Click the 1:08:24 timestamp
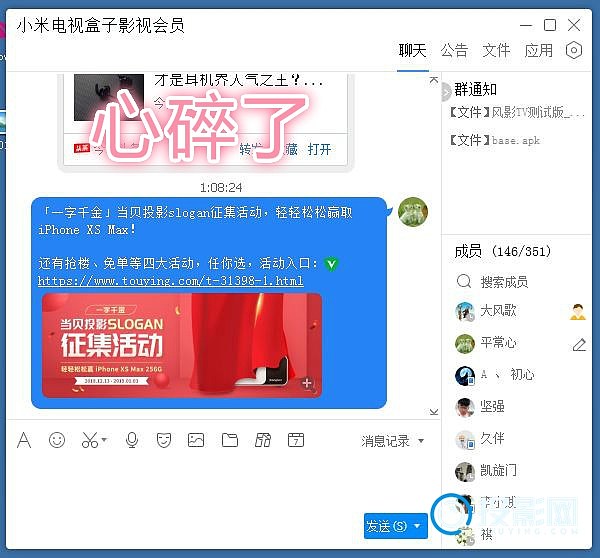 (221, 188)
